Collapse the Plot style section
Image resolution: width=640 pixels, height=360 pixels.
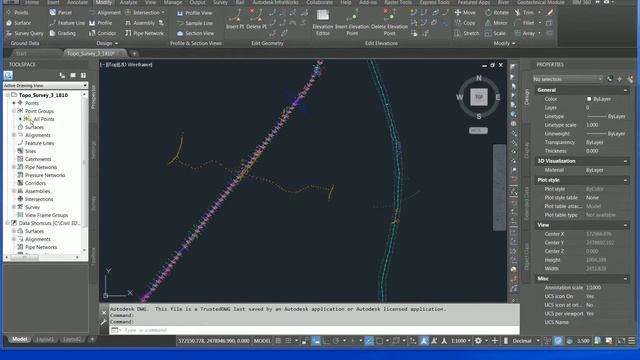pos(625,180)
